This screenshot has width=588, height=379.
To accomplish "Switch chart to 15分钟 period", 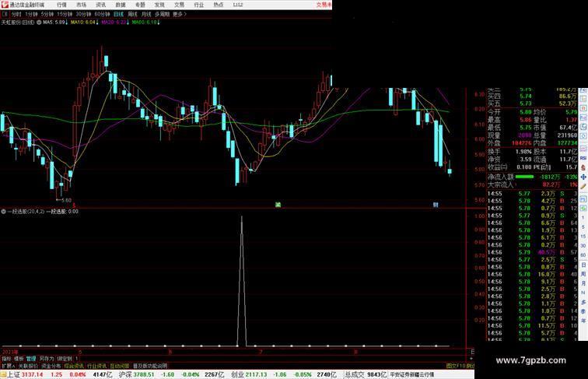I will pos(65,14).
